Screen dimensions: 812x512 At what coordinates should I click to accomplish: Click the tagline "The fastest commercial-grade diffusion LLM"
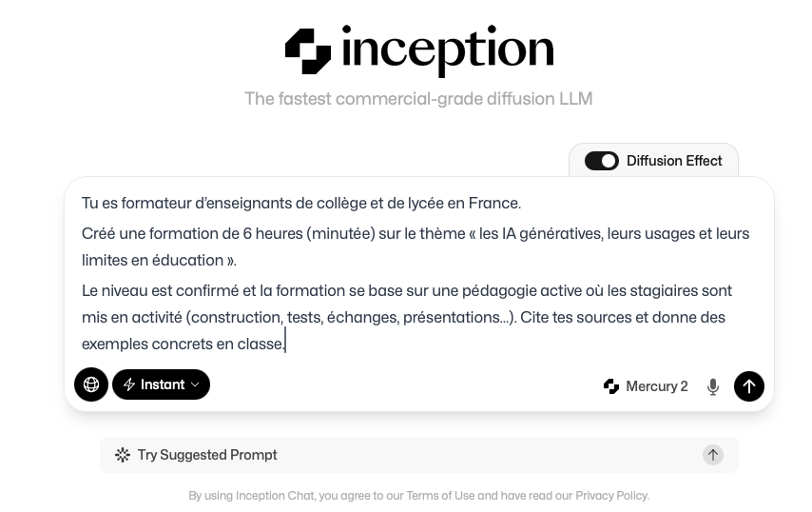418,99
